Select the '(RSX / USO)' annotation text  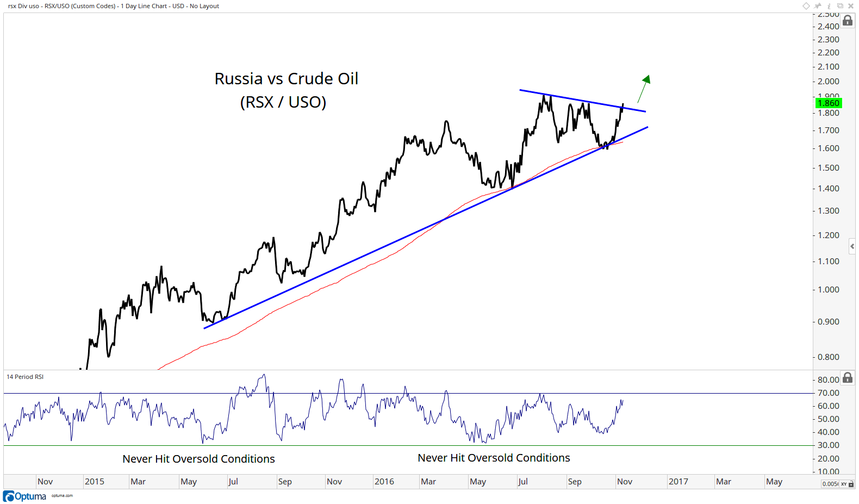pos(283,102)
